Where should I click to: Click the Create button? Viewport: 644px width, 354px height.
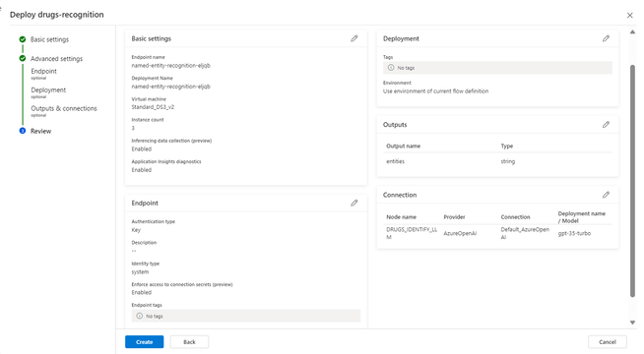click(144, 341)
